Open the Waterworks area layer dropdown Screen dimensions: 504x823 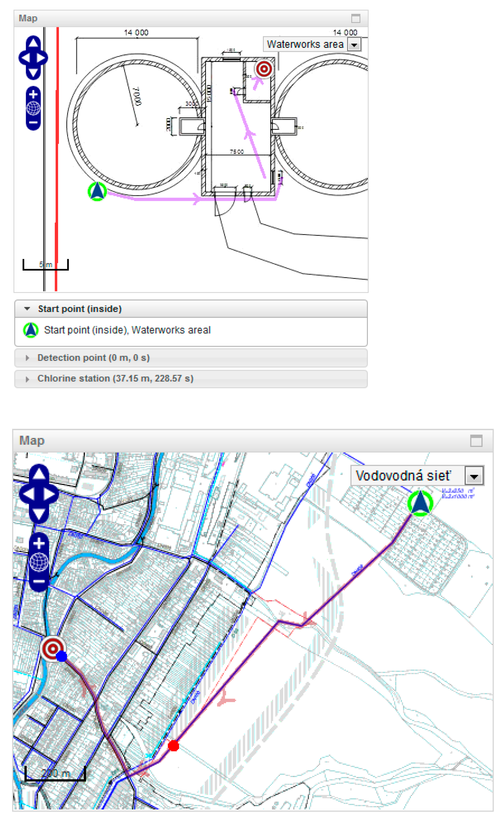point(354,44)
